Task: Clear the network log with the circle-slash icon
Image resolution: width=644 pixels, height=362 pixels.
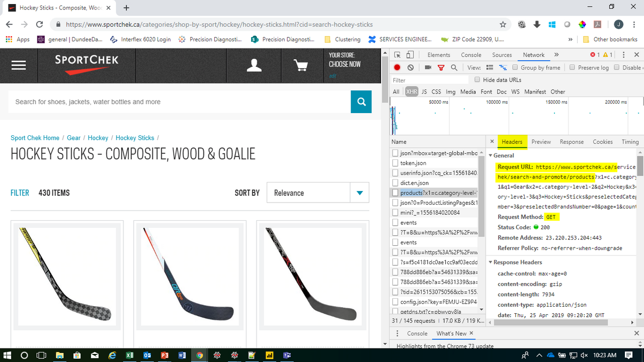Action: coord(411,67)
